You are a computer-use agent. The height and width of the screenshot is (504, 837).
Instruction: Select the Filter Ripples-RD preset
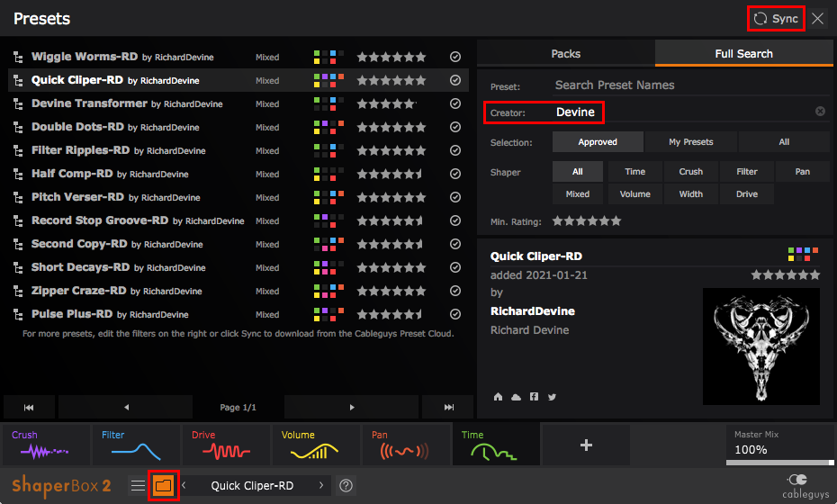point(238,150)
